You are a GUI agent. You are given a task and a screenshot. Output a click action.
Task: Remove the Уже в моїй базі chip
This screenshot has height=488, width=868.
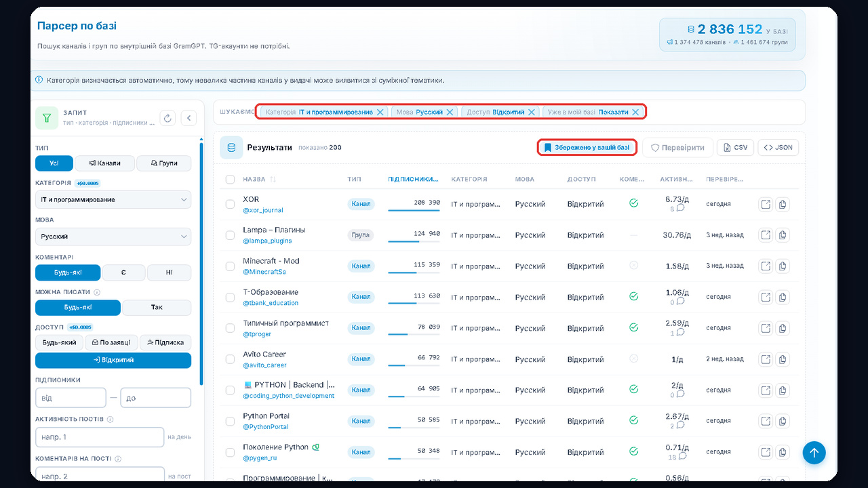pyautogui.click(x=635, y=112)
